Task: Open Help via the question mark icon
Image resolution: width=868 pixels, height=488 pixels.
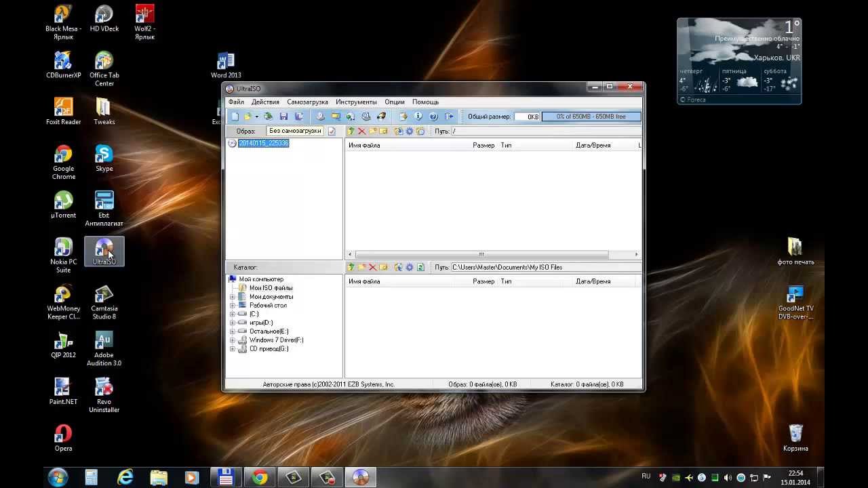Action: click(x=433, y=117)
